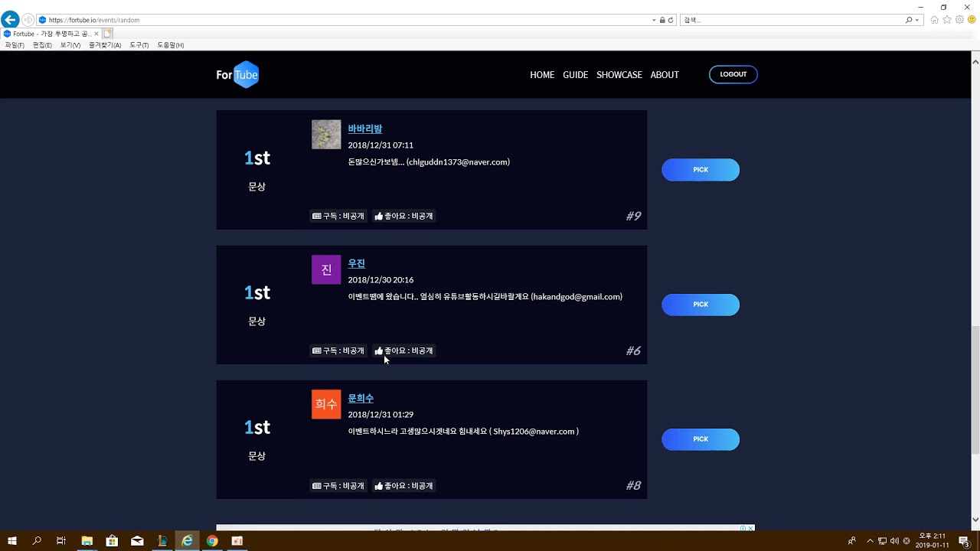Viewport: 980px width, 551px height.
Task: Click the volume icon in the system tray
Action: (x=894, y=541)
